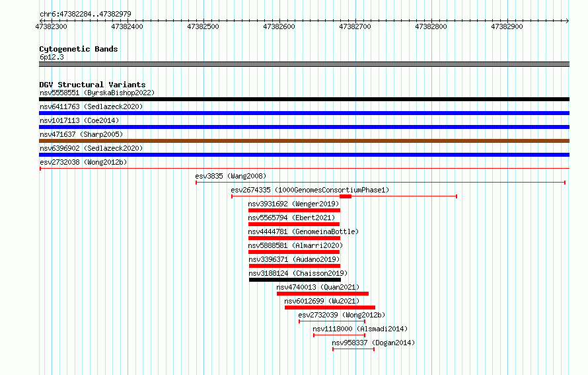588x375 pixels.
Task: Click the black nsv3188124 Chaisson2019 bar
Action: [x=295, y=280]
